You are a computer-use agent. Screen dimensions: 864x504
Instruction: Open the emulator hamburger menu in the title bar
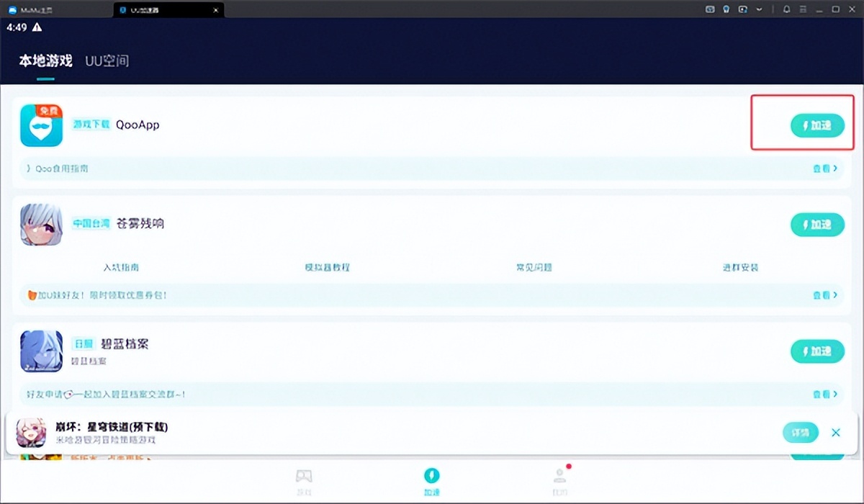coord(803,9)
